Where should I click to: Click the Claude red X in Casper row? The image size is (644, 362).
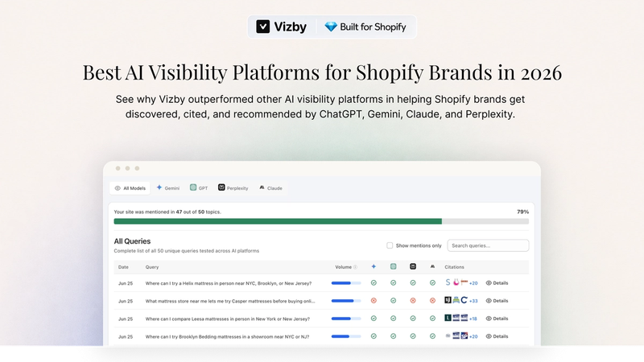coord(432,301)
